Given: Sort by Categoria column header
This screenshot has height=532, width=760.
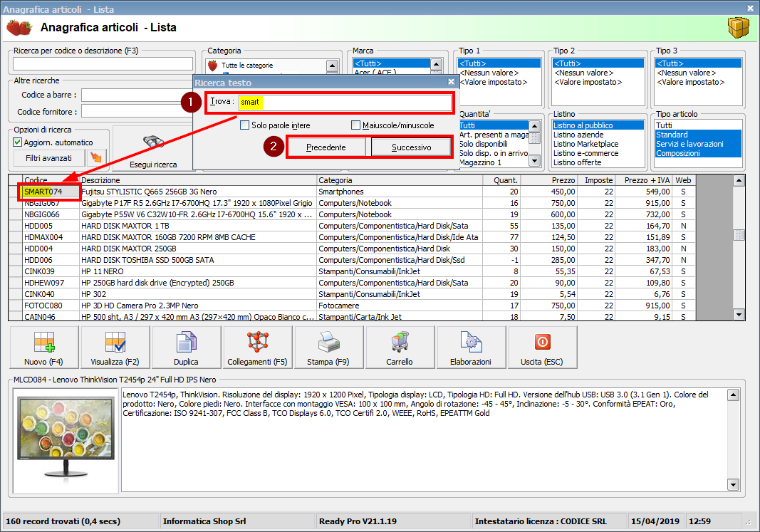Looking at the screenshot, I should [400, 180].
